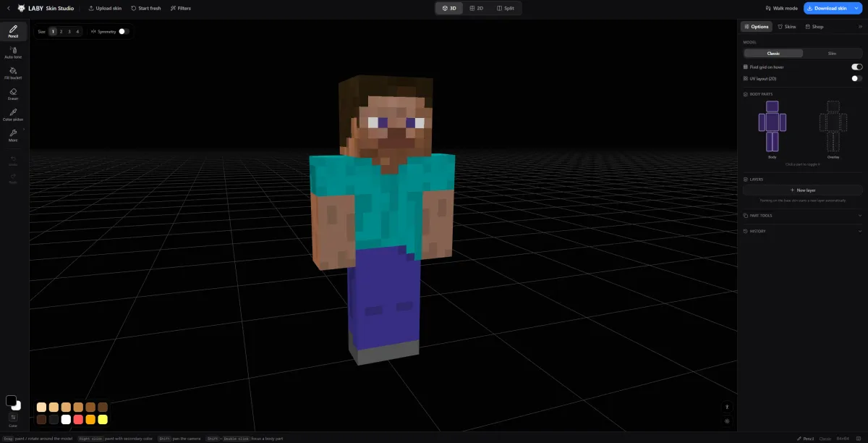Screen dimensions: 868x443
Task: Click the Body Parts section icon
Action: click(746, 94)
